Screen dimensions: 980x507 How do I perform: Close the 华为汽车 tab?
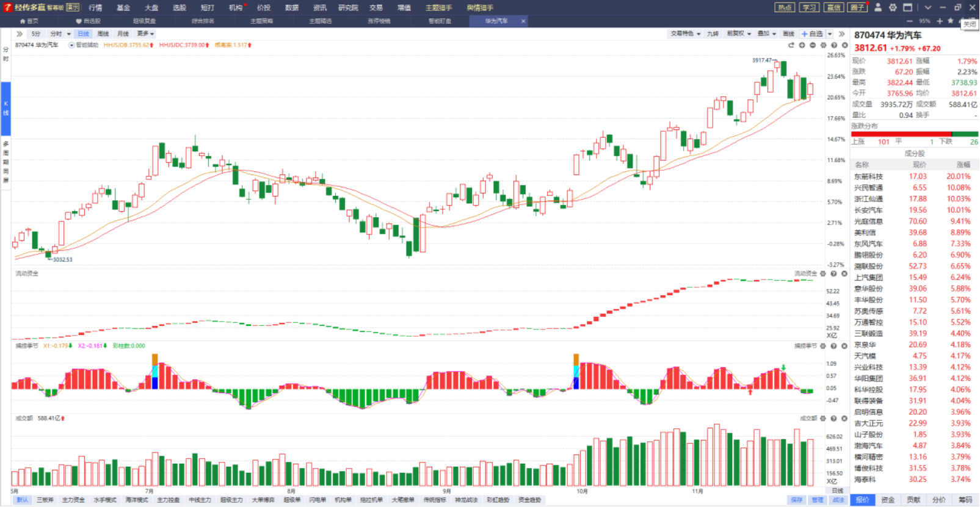pyautogui.click(x=523, y=21)
